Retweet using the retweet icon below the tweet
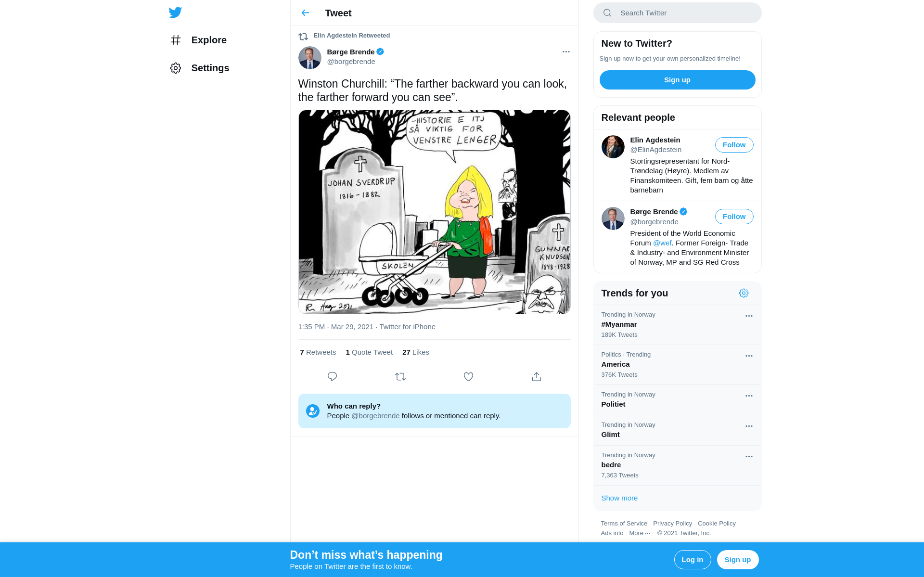 (400, 377)
